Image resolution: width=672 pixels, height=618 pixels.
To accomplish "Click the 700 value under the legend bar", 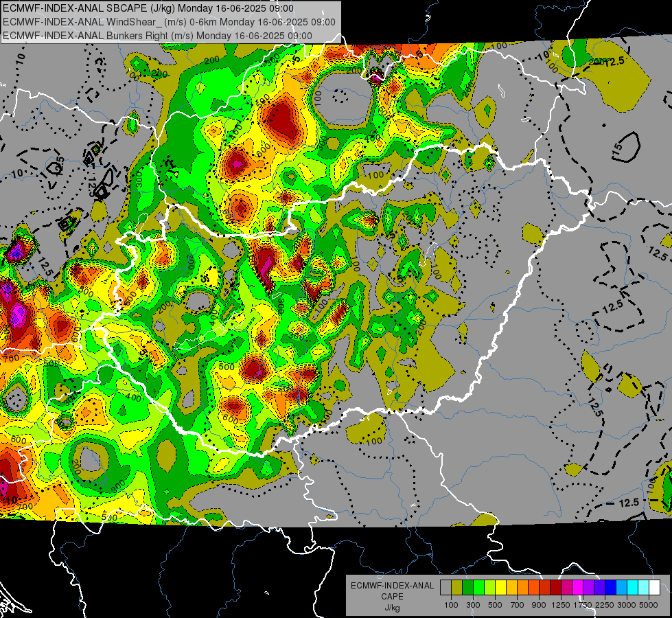I will (x=518, y=605).
